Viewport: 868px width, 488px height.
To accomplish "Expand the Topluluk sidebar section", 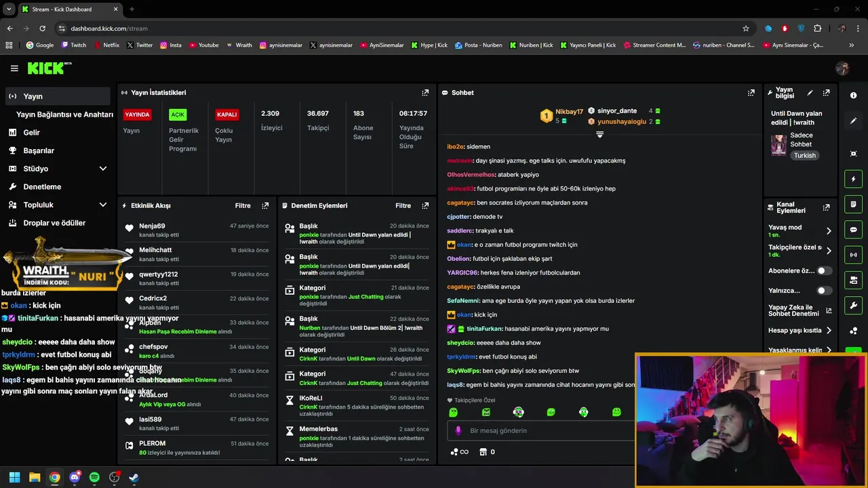I will [103, 205].
